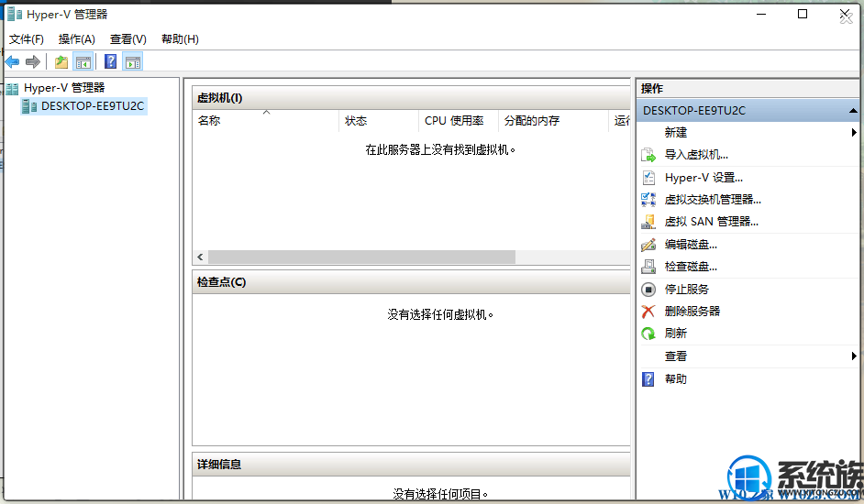864x504 pixels.
Task: Click 导入虚拟机... action link
Action: pyautogui.click(x=696, y=155)
